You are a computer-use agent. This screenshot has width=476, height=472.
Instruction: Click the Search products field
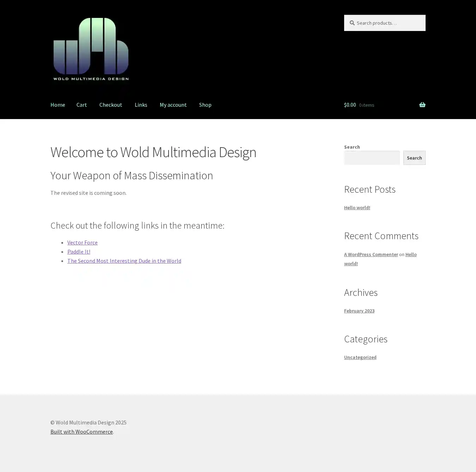pos(388,23)
